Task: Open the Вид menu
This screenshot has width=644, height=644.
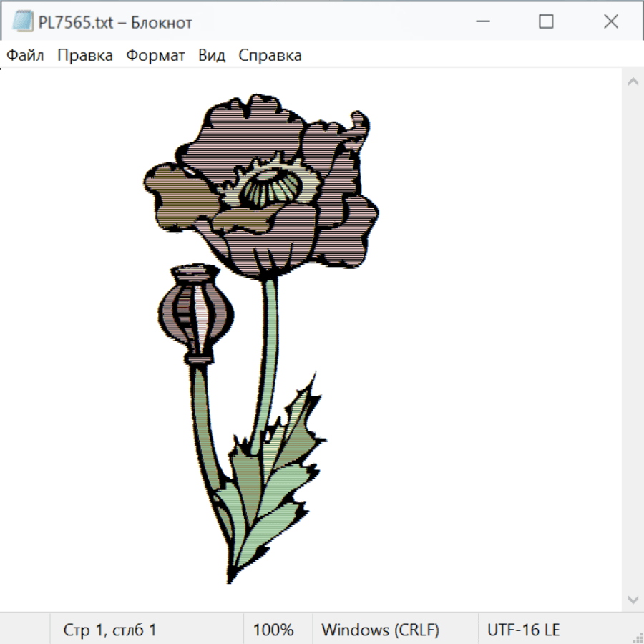Action: point(212,55)
